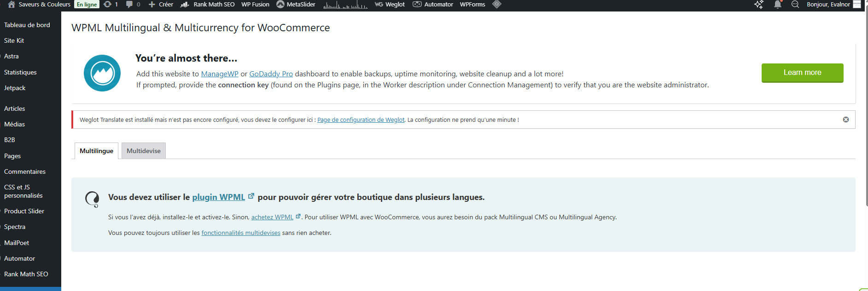Click the search bubble icon in admin bar
The height and width of the screenshot is (291, 868).
pos(795,4)
